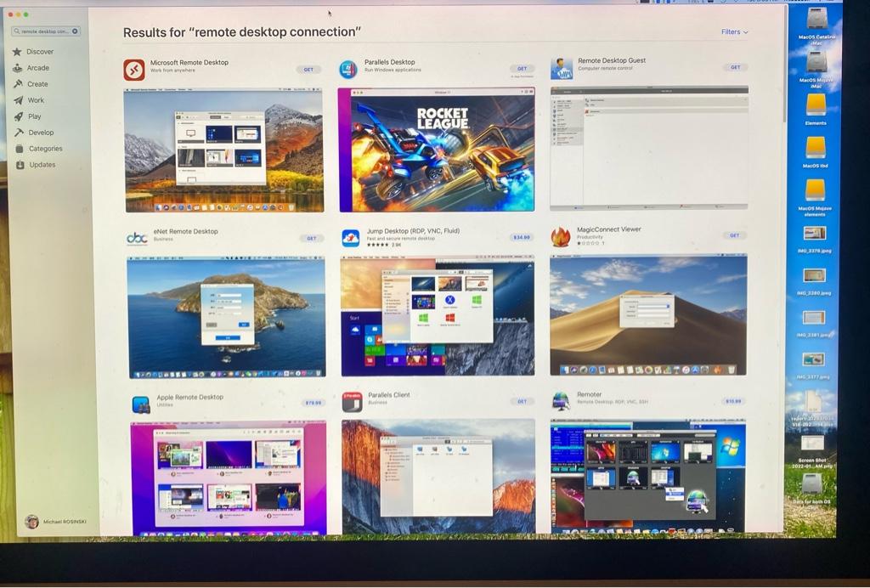Open the Microsoft Remote Desktop screenshot preview
The height and width of the screenshot is (588, 870).
tap(223, 150)
